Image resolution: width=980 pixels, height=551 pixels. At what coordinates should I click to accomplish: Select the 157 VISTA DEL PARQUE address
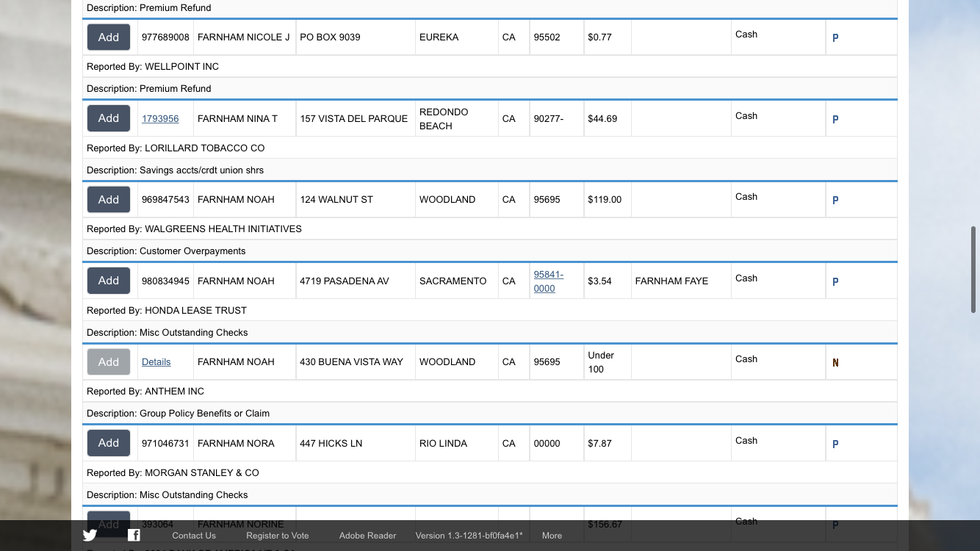(x=356, y=118)
